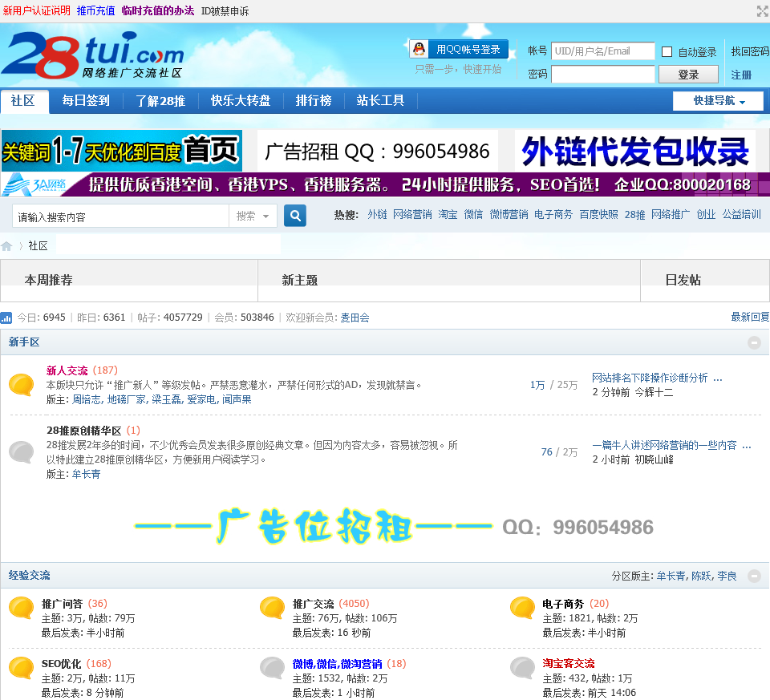Open new member 麦田会 profile link

coord(355,318)
